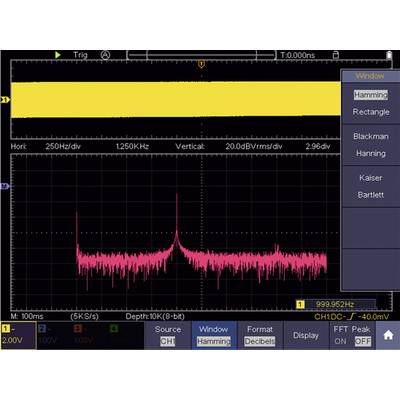
Task: Click the Trig status text
Action: pyautogui.click(x=80, y=55)
